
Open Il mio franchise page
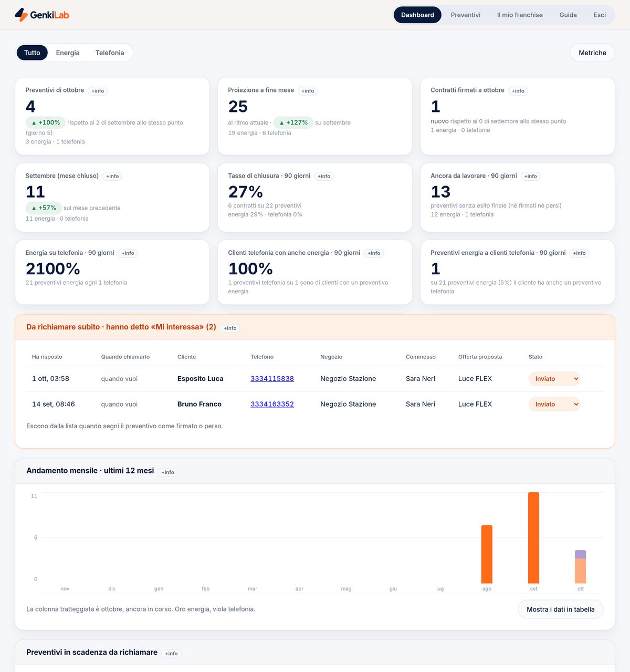520,15
